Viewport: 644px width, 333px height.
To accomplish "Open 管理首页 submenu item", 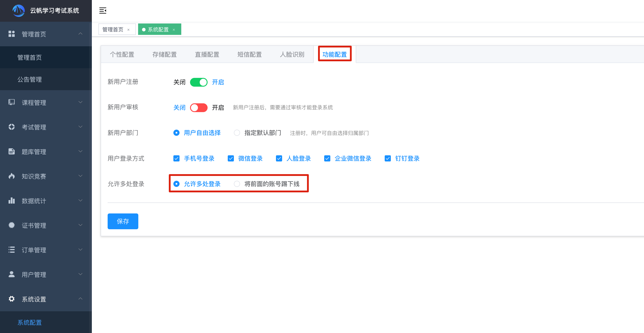I will point(46,57).
